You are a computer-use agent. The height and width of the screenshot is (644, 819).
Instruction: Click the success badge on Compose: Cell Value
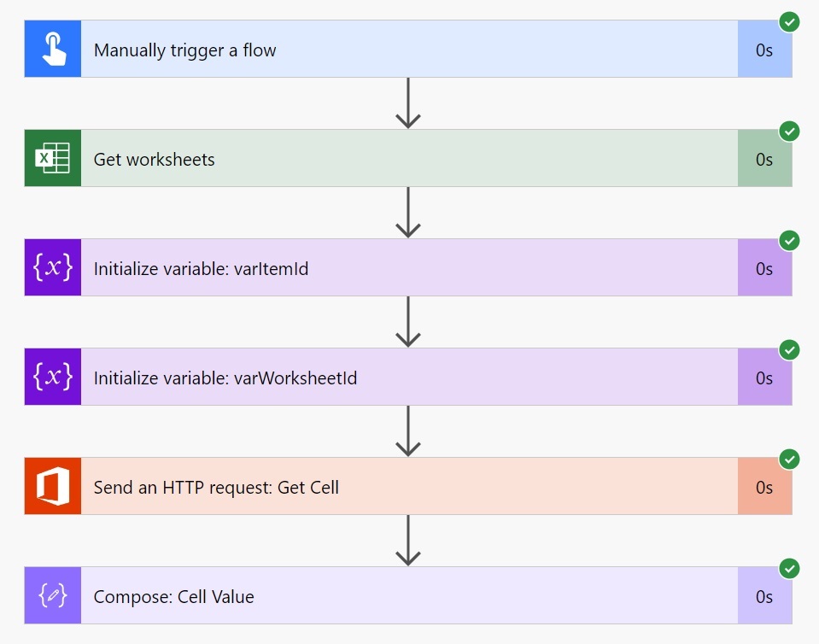(789, 569)
